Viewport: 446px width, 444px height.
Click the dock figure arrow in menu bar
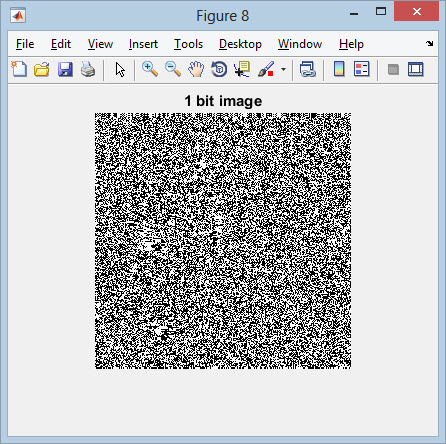430,43
